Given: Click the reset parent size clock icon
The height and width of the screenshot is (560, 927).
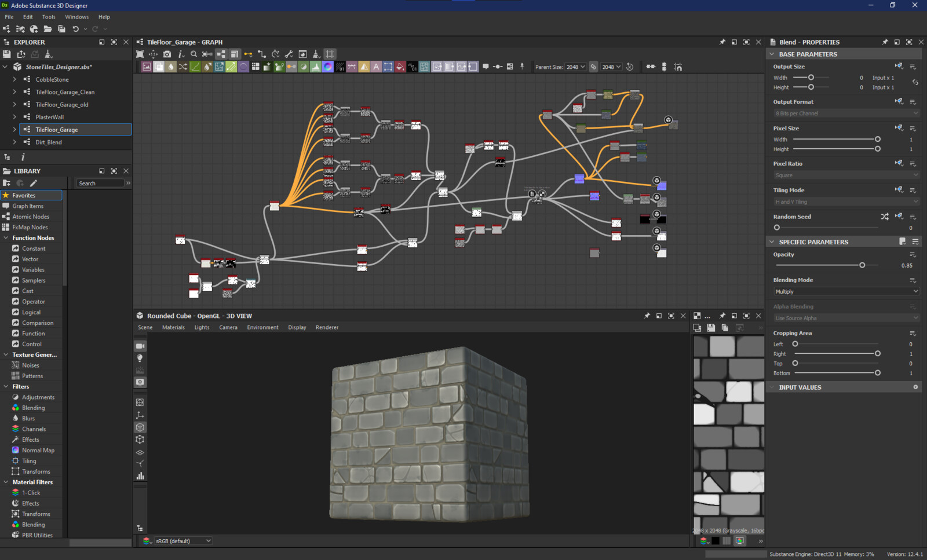Looking at the screenshot, I should [x=630, y=67].
